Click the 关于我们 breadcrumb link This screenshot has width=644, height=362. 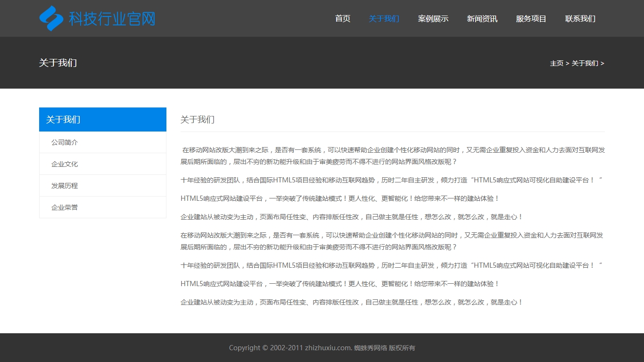click(585, 63)
